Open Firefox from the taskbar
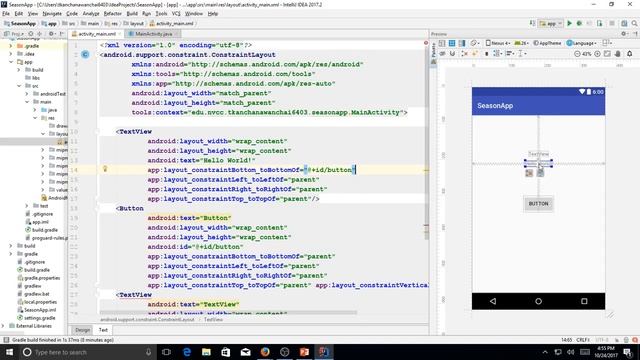This screenshot has height=360, width=640. point(265,352)
